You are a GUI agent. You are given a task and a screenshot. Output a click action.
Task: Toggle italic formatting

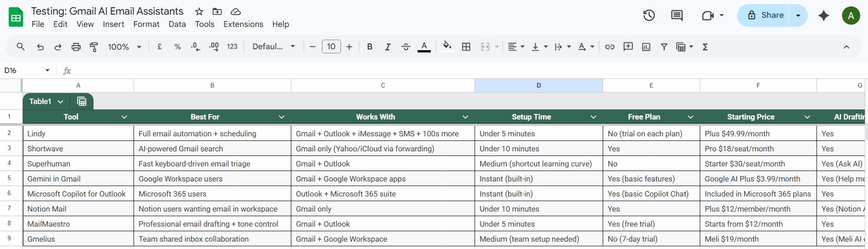coord(387,47)
